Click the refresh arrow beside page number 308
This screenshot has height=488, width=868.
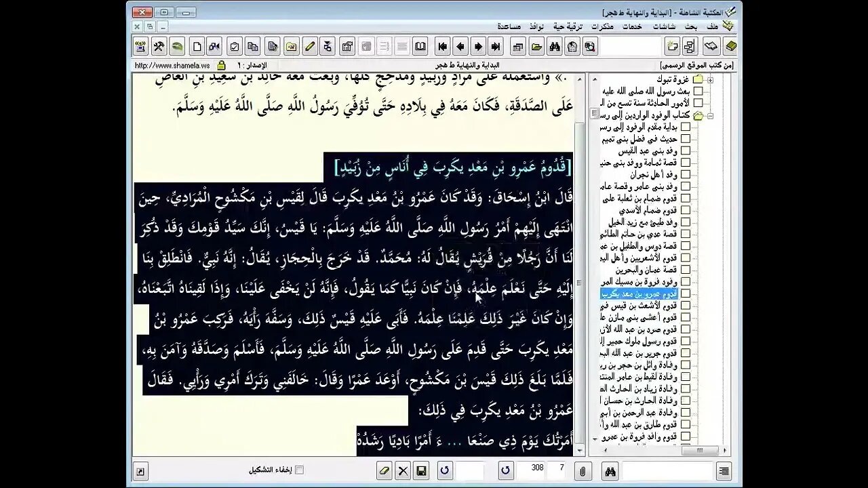coord(505,471)
